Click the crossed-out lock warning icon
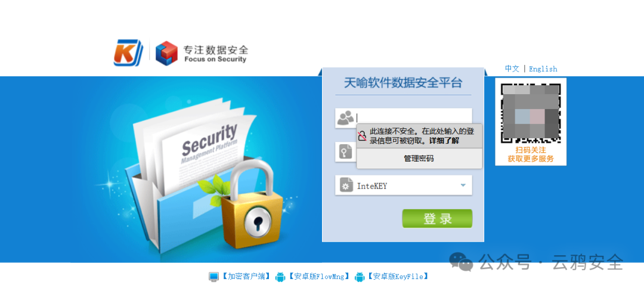 tap(362, 136)
